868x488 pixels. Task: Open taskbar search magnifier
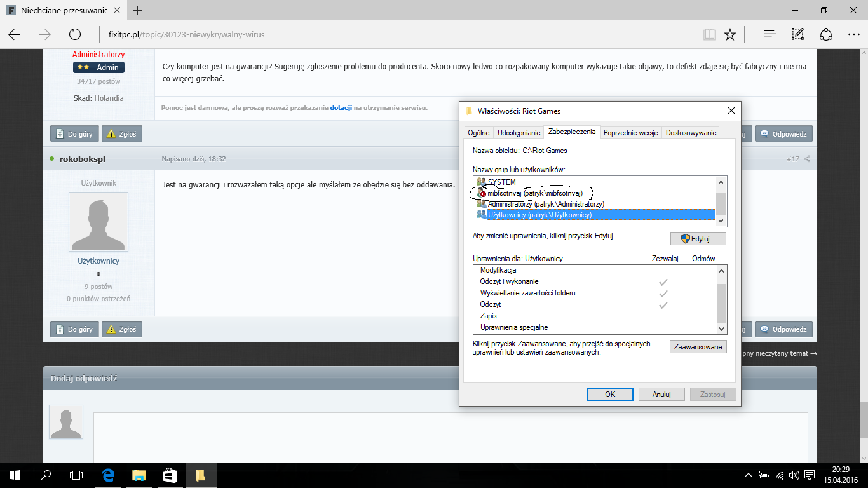tap(46, 475)
